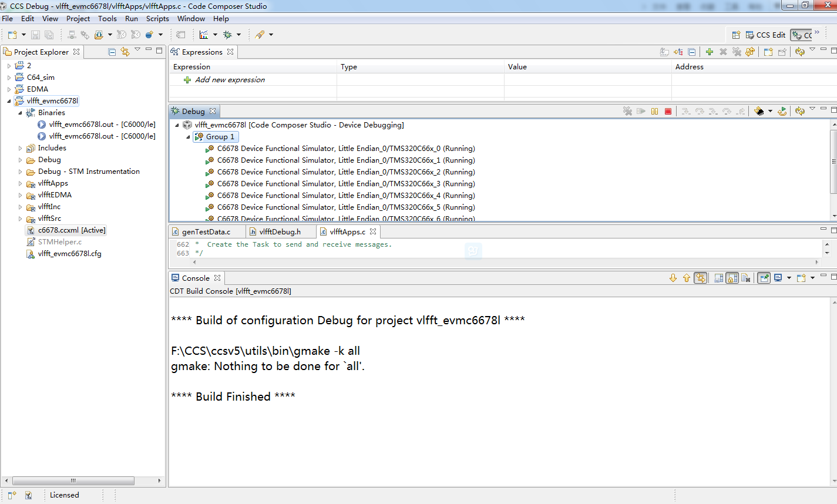
Task: Toggle Pin Console button
Action: pos(764,278)
